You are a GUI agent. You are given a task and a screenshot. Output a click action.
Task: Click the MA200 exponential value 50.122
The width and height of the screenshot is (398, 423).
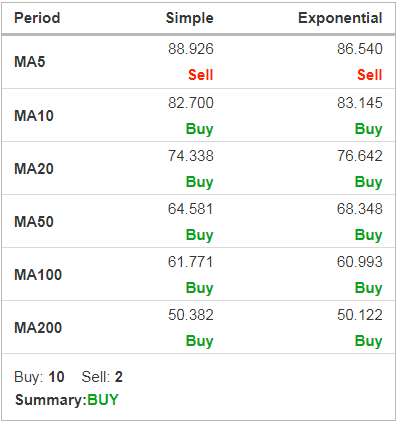coord(359,315)
